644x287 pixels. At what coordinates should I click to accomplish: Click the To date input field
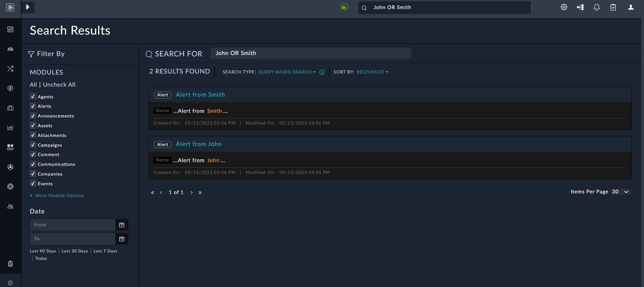[x=73, y=239]
